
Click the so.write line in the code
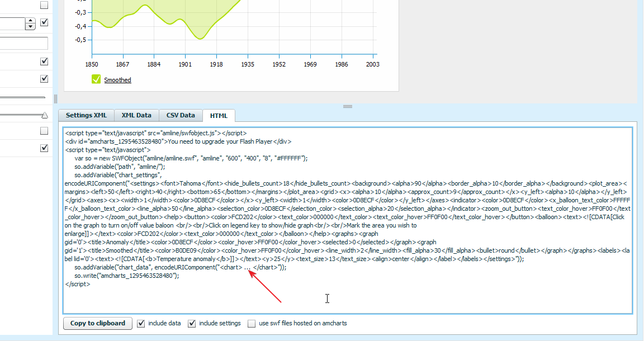coord(127,276)
